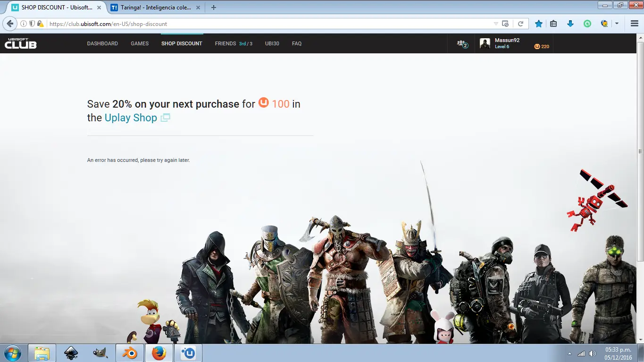Expand extension dropdown arrow beside yellow icon
Viewport: 644px width, 362px height.
617,24
